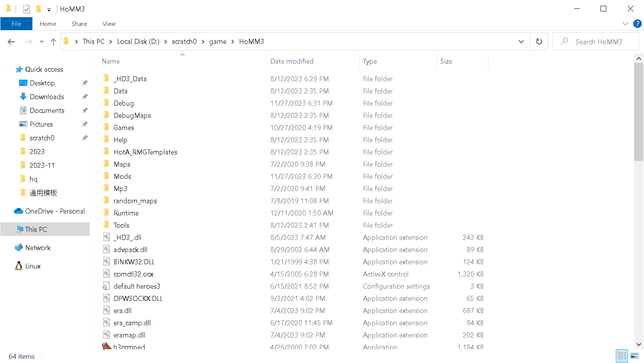Open Linux in navigation pane
Viewport: 644px width, 363px height.
pos(33,266)
